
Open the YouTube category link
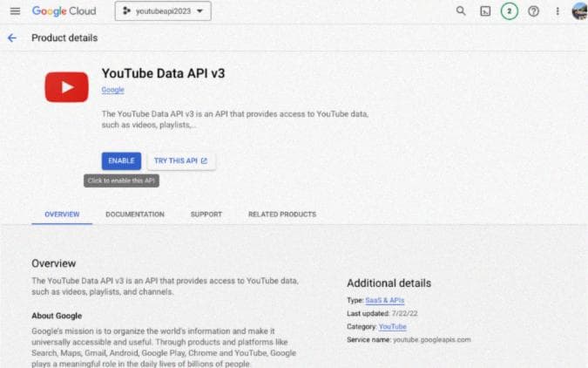click(x=393, y=326)
